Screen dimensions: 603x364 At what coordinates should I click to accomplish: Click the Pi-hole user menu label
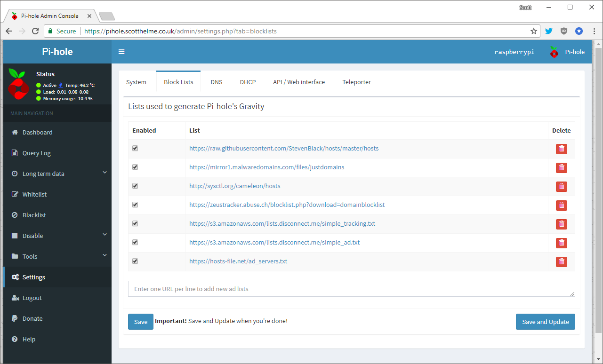pyautogui.click(x=575, y=52)
